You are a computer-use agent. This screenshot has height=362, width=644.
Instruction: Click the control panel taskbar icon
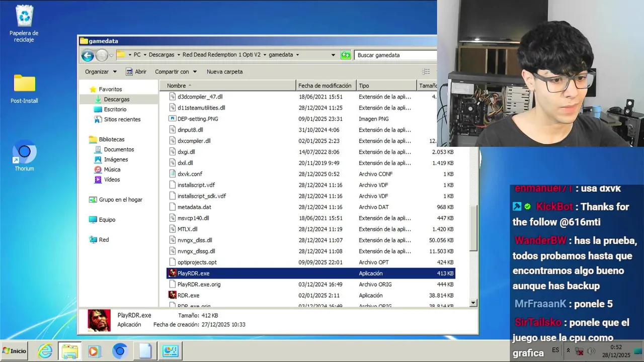pyautogui.click(x=170, y=351)
